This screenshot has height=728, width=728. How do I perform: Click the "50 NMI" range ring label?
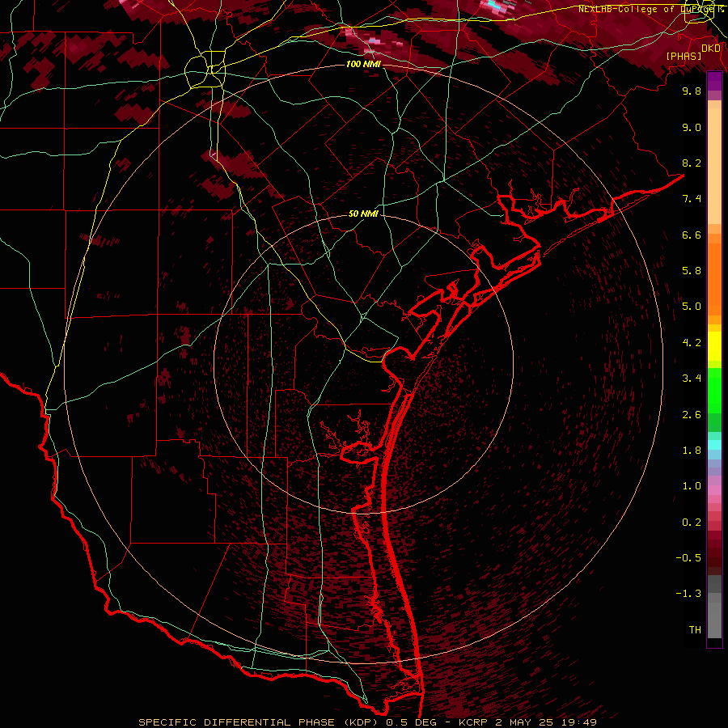pyautogui.click(x=363, y=214)
